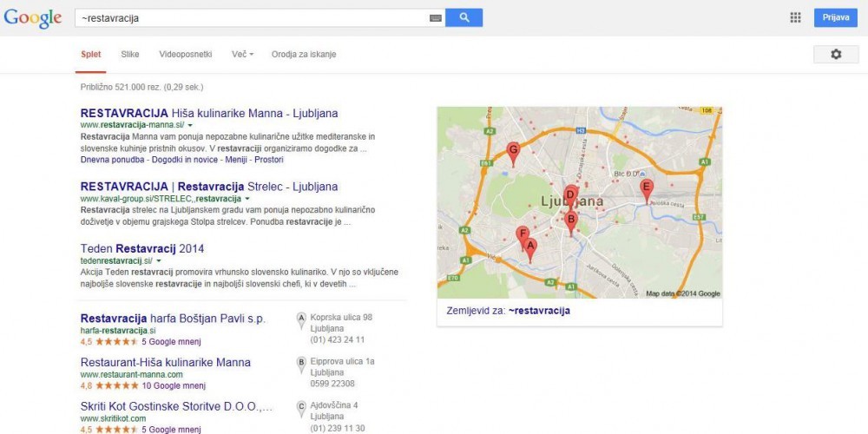Open the Meniji sitelink
868x434 pixels.
pos(236,160)
